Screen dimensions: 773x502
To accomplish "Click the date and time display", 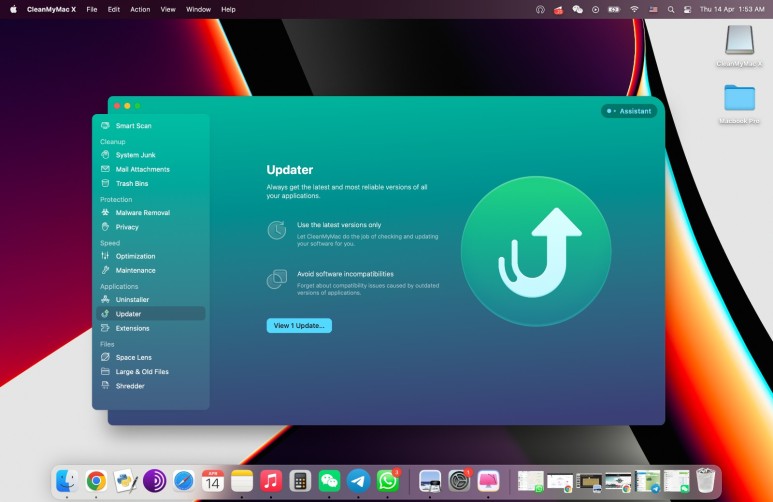I will click(732, 9).
